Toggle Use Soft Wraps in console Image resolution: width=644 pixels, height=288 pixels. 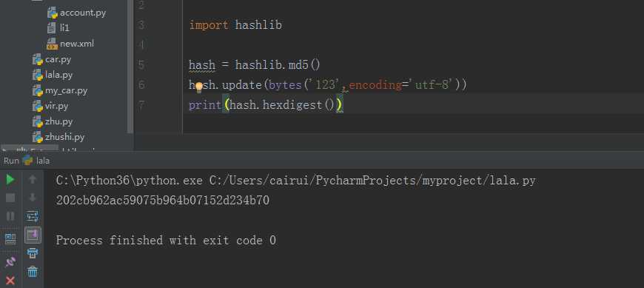[x=33, y=216]
